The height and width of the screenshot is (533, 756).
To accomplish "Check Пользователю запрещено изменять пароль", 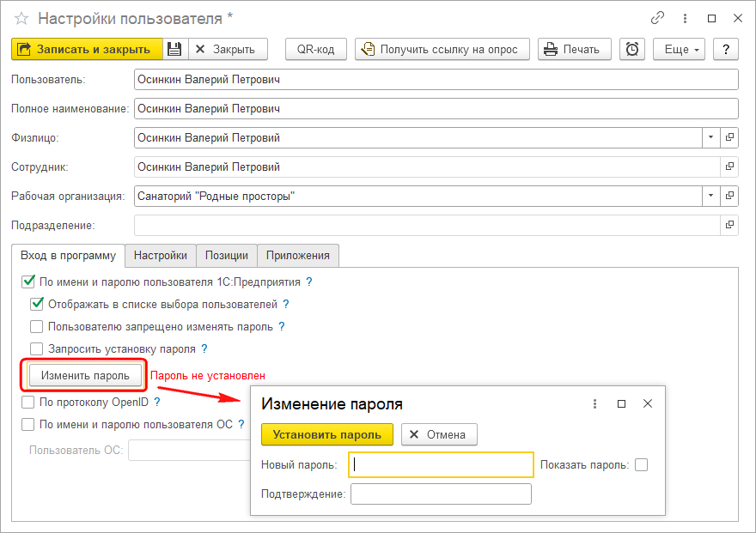I will click(x=36, y=326).
